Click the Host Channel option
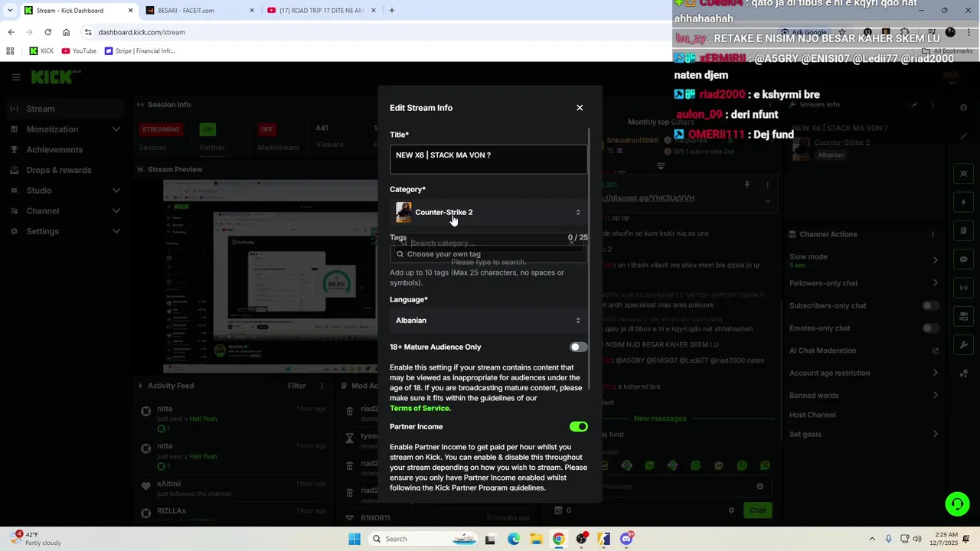 [812, 415]
